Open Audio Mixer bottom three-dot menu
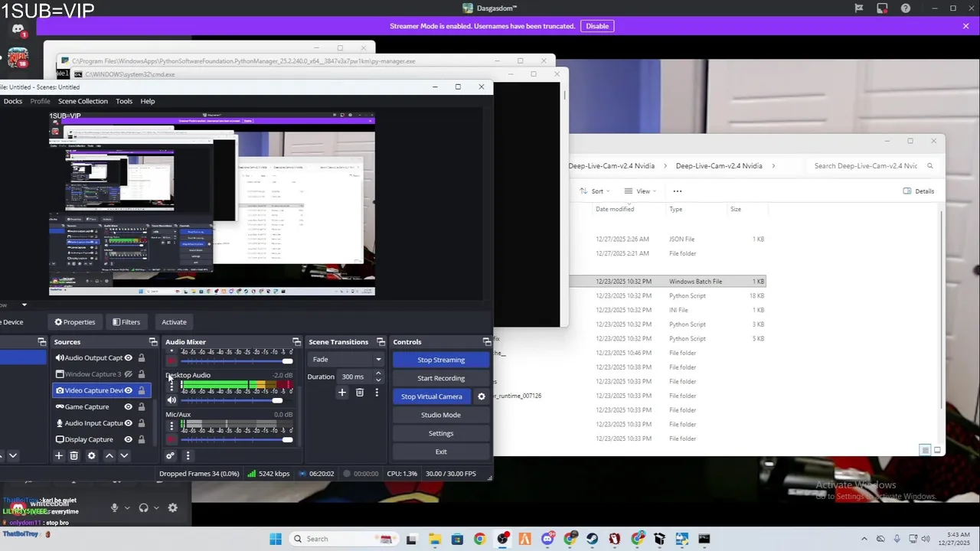 point(188,455)
